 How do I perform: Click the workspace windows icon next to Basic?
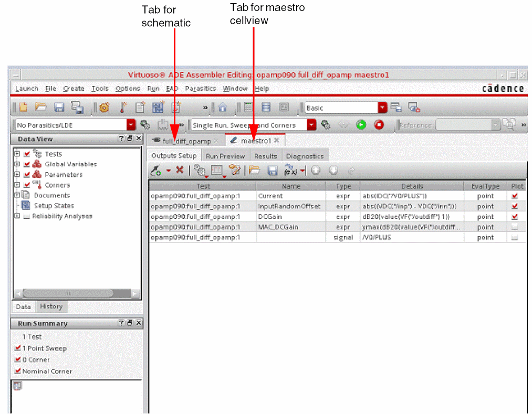396,108
